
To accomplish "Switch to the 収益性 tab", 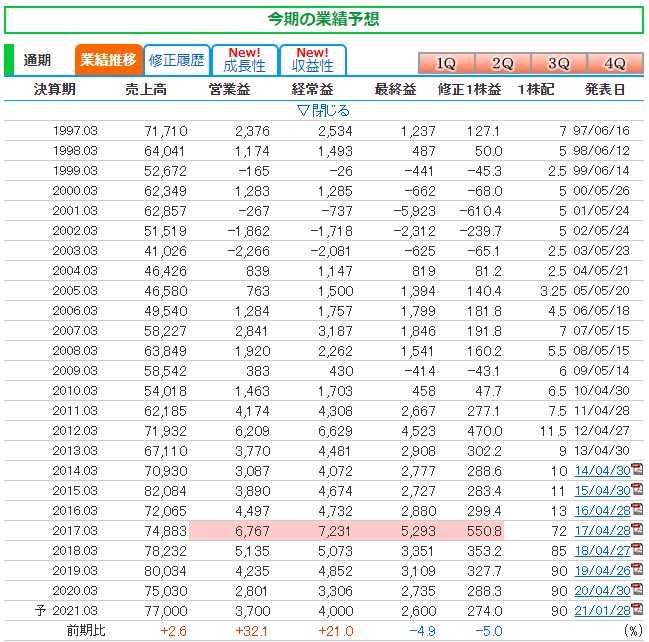I will [313, 60].
